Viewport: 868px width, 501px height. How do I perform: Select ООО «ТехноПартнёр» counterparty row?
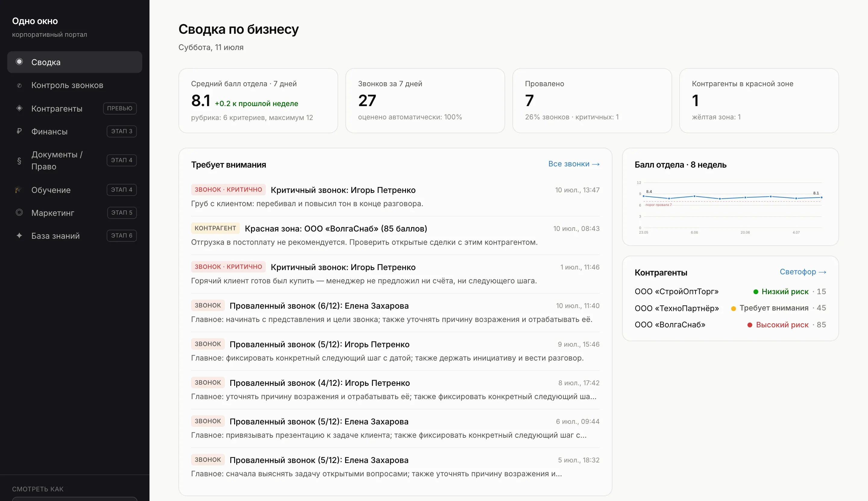pyautogui.click(x=730, y=308)
